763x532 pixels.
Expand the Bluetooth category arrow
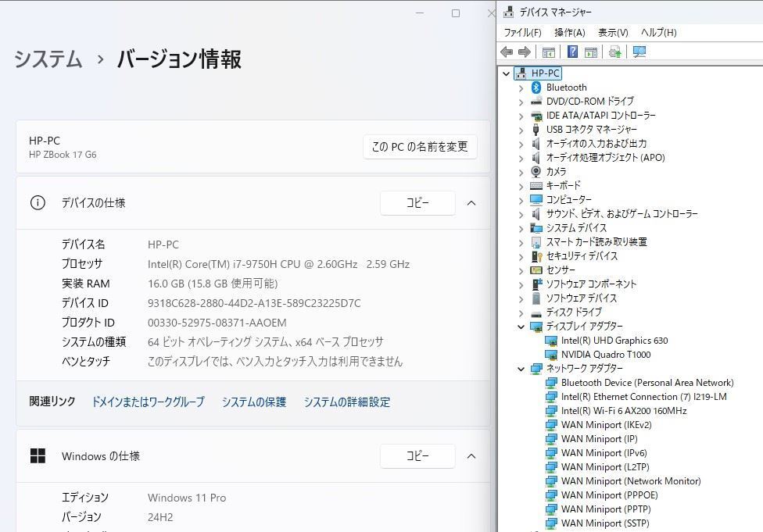pos(521,88)
